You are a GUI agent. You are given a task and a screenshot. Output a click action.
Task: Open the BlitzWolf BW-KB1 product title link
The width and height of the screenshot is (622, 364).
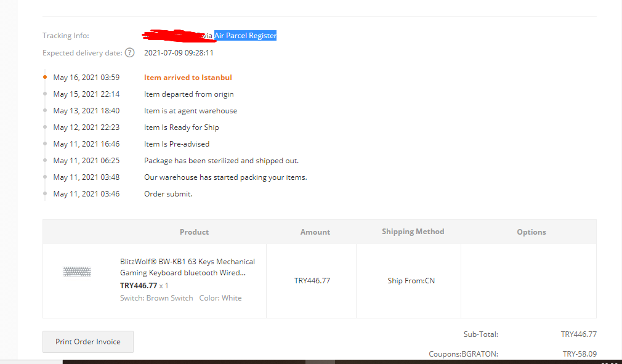click(187, 267)
